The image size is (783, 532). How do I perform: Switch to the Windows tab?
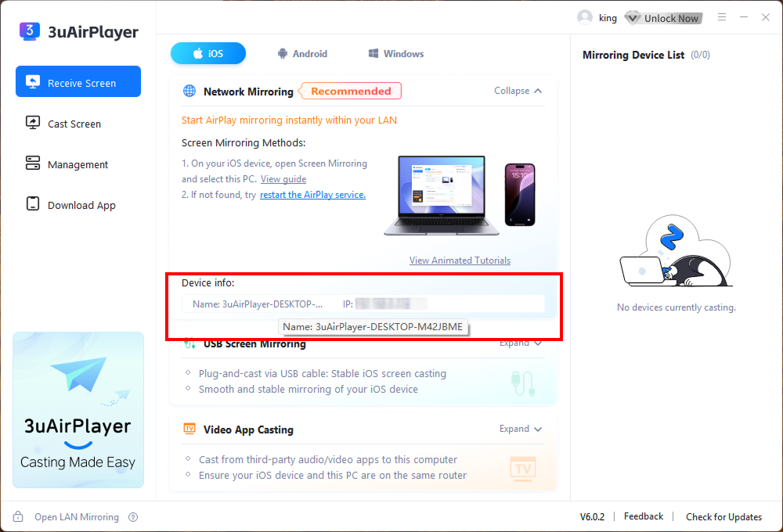click(395, 53)
